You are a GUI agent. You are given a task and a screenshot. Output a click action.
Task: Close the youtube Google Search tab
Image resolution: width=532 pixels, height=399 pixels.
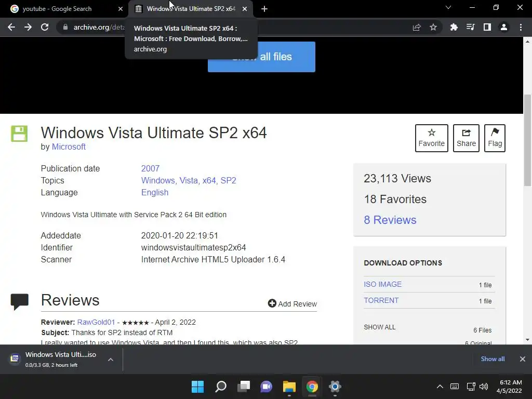[121, 9]
